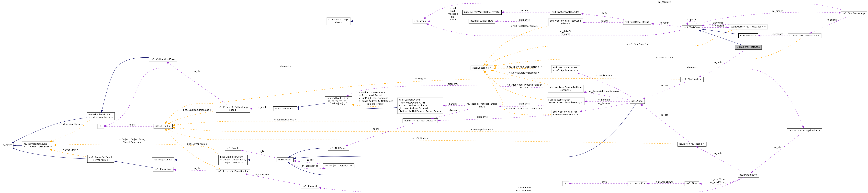Image resolution: width=868 pixels, height=193 pixels.
Task: Open ns3::SimpleRefCount< Object, ObjectBase node
Action: pyautogui.click(x=233, y=160)
